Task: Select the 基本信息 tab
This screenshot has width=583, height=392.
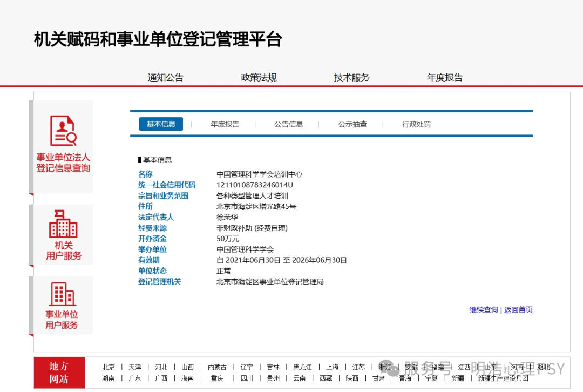Action: tap(161, 124)
